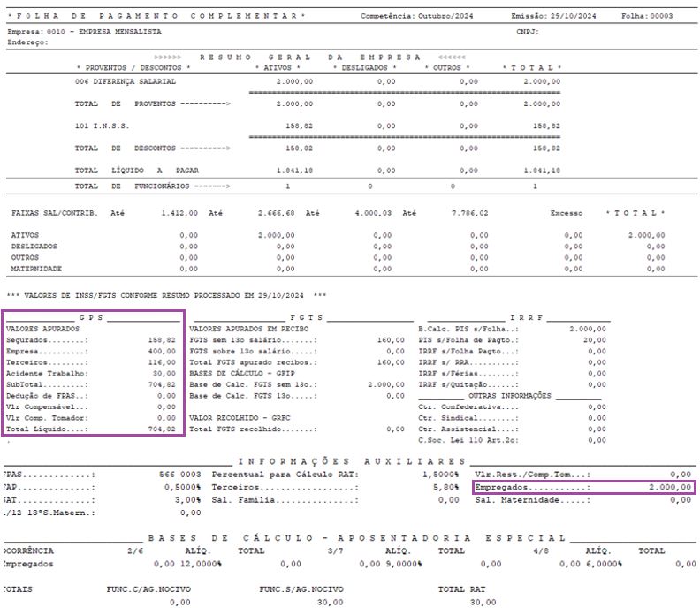Select the 'Total FGTS apurado recibos' line
The image size is (700, 615).
tap(297, 362)
